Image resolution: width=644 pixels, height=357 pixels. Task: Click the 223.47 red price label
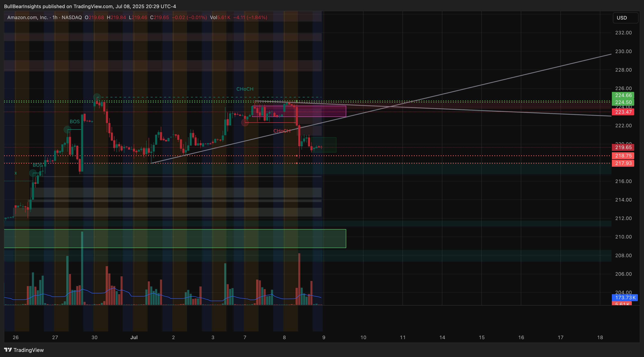tap(623, 112)
